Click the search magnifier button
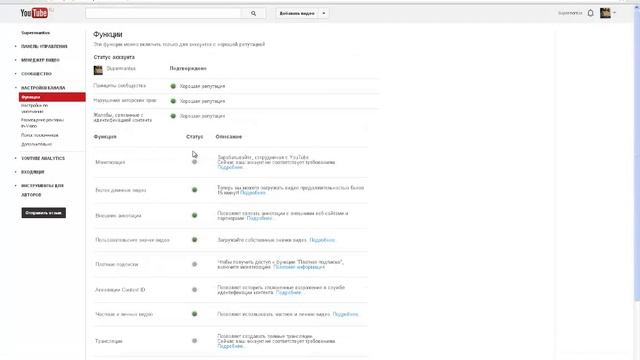Image resolution: width=640 pixels, height=360 pixels. 253,13
